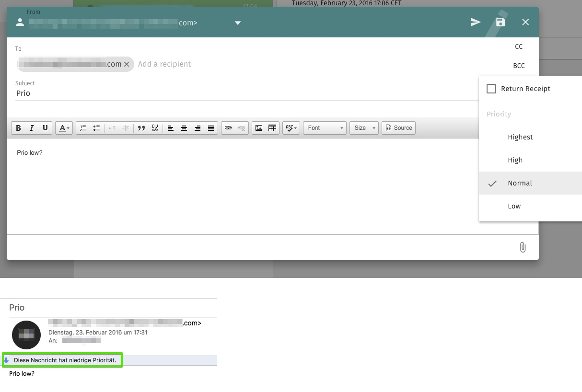Insert an image into the message
The height and width of the screenshot is (392, 582).
click(259, 128)
